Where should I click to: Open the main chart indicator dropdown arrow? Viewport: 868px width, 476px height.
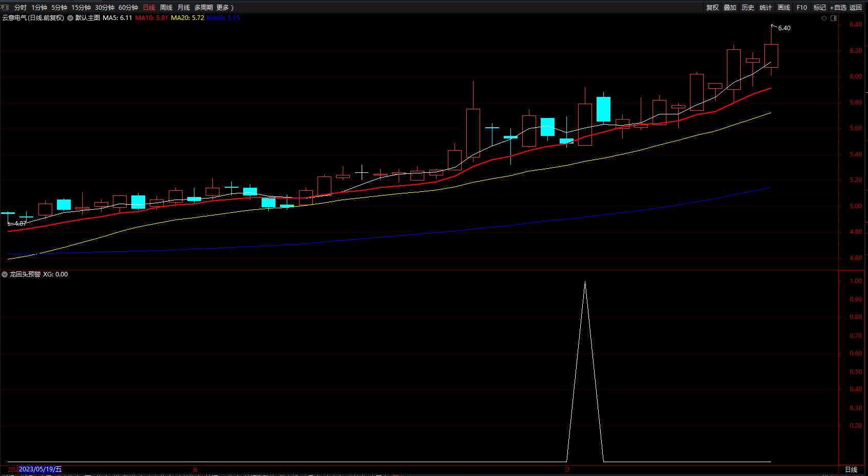coord(70,18)
